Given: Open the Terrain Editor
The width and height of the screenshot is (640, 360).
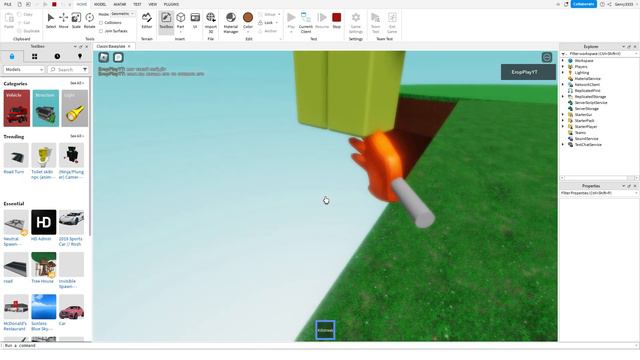Looking at the screenshot, I should (147, 21).
